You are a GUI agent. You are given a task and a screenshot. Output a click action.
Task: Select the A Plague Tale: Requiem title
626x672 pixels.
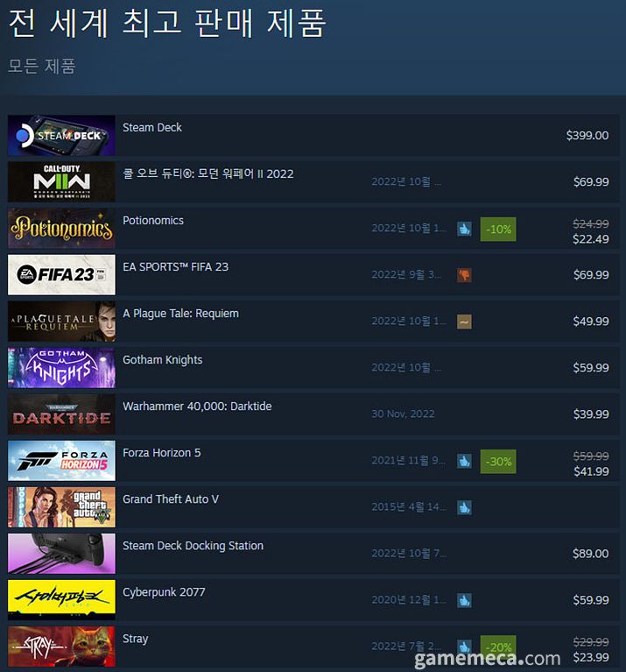click(180, 314)
